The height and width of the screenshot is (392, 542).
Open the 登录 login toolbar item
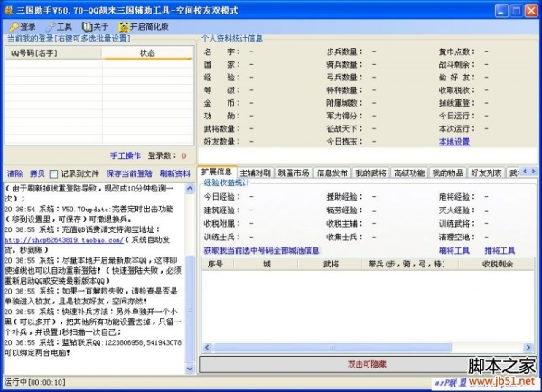[22, 26]
